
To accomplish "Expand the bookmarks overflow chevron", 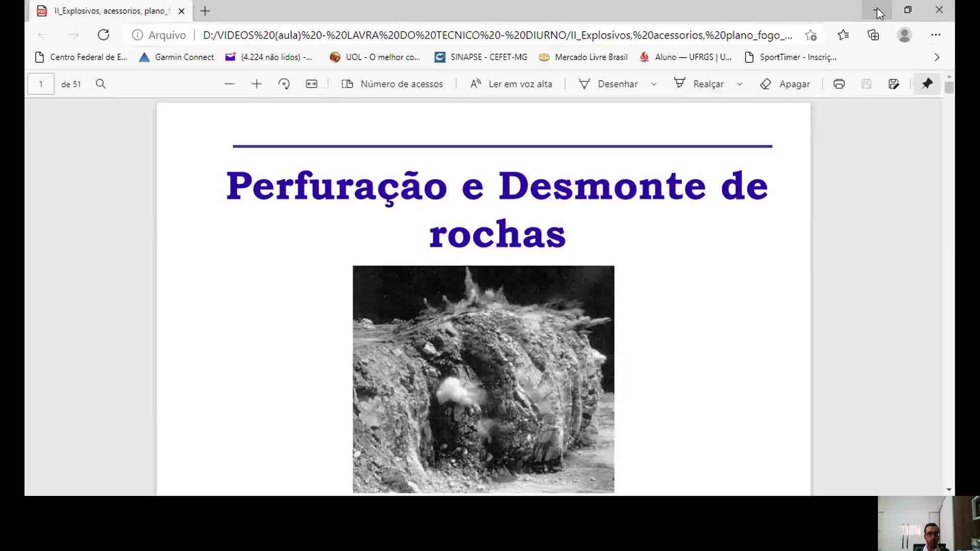I will point(937,57).
